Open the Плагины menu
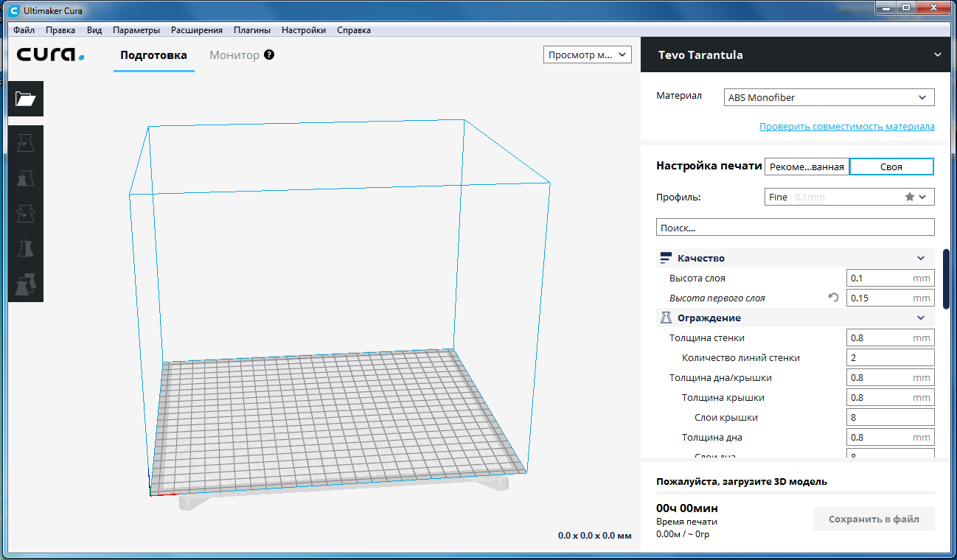Viewport: 957px width, 560px height. (x=252, y=30)
